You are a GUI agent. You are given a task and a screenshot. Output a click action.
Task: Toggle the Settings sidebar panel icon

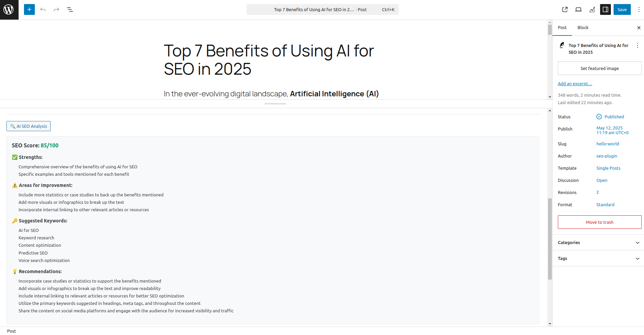point(605,9)
